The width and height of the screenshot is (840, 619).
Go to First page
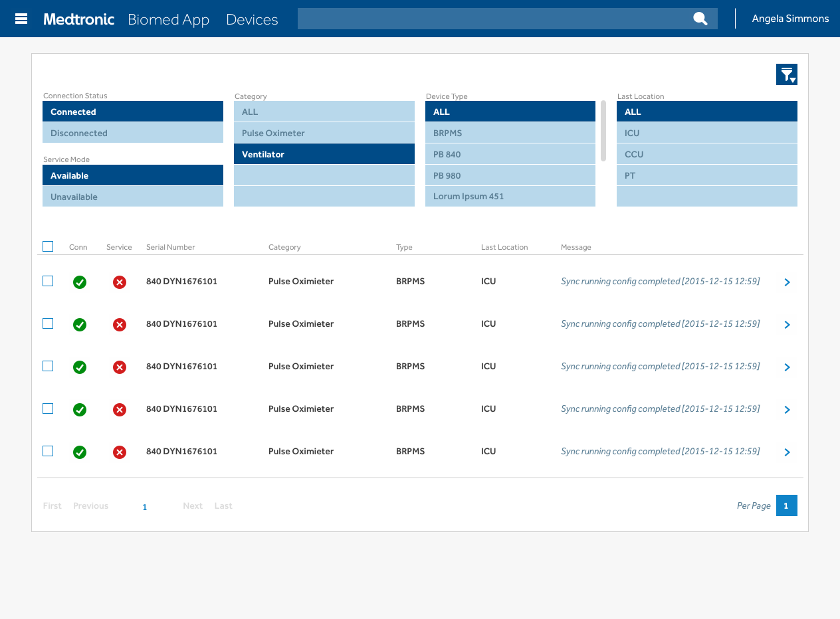pyautogui.click(x=52, y=506)
